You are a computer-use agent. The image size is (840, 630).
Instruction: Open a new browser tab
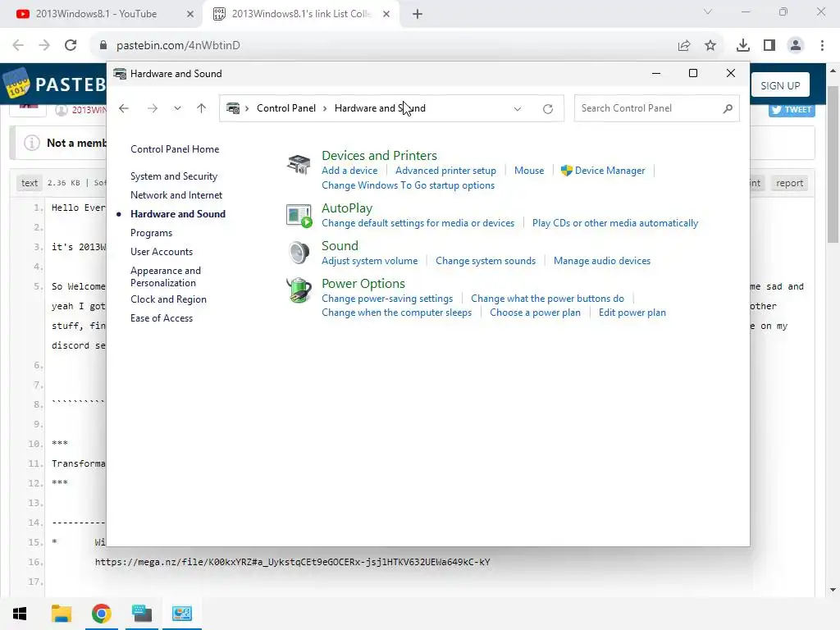pyautogui.click(x=418, y=15)
